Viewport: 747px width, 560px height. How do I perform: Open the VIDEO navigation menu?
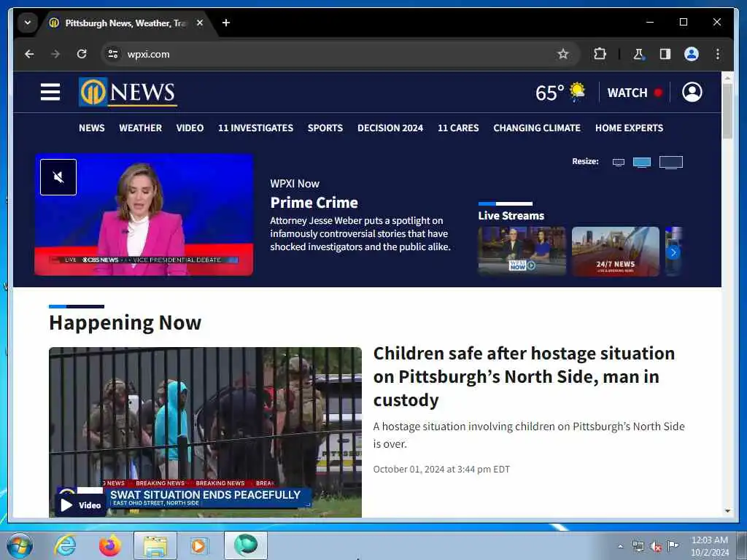(190, 128)
